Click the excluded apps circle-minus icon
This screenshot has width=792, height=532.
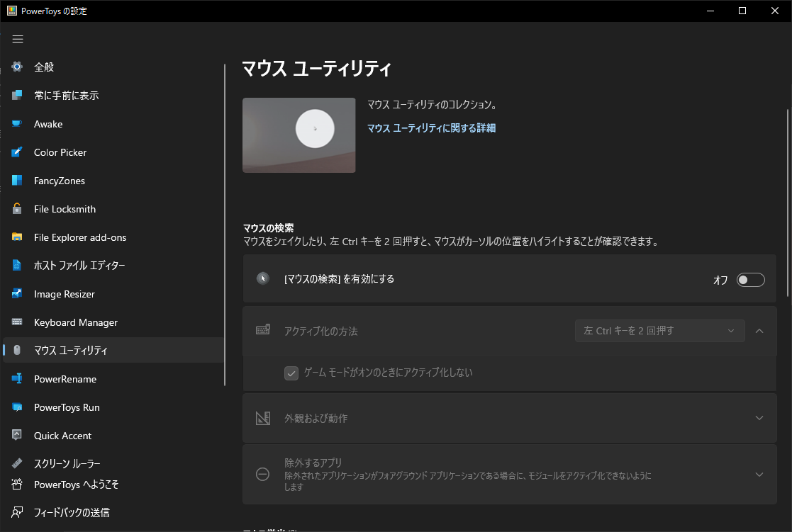click(x=262, y=474)
